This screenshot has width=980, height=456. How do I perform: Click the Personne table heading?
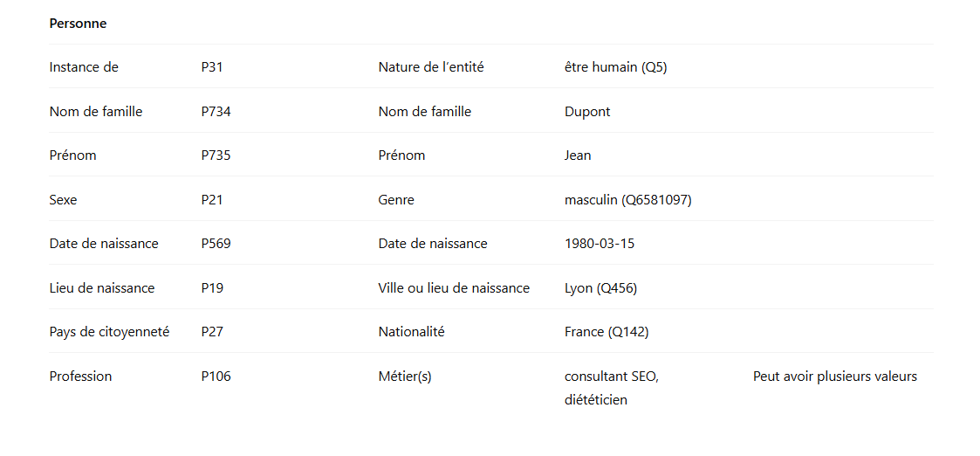click(x=78, y=24)
